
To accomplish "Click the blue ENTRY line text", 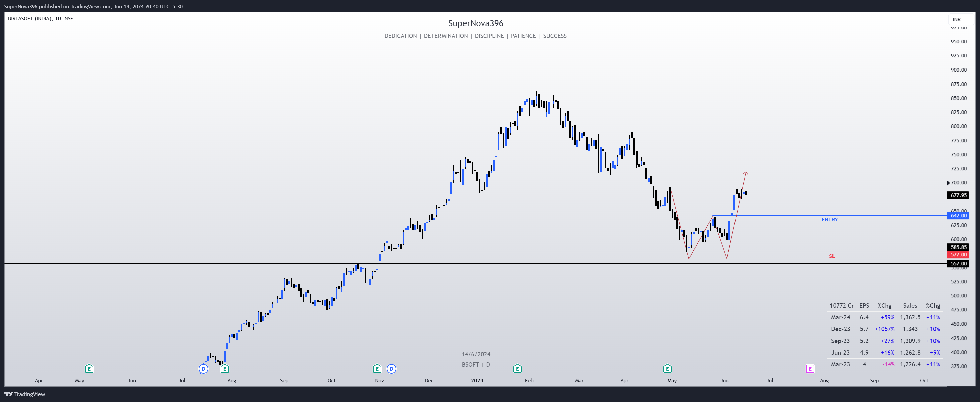I will pos(829,220).
